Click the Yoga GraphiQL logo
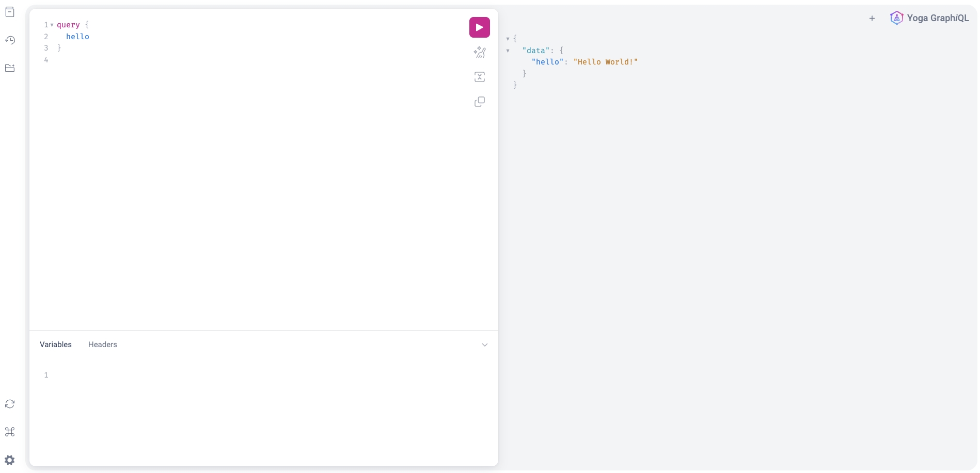 coord(896,18)
